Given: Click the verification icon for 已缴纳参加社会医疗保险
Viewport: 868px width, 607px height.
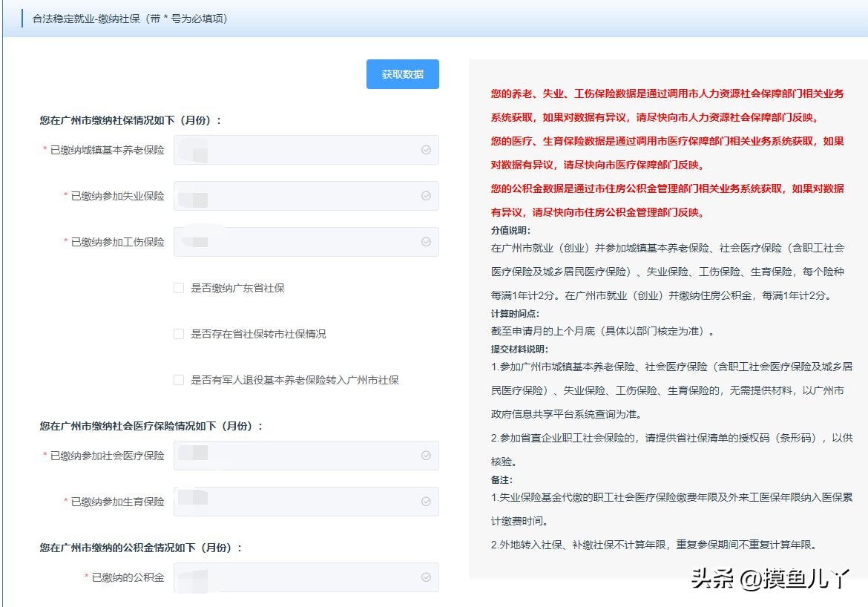Looking at the screenshot, I should [x=425, y=455].
